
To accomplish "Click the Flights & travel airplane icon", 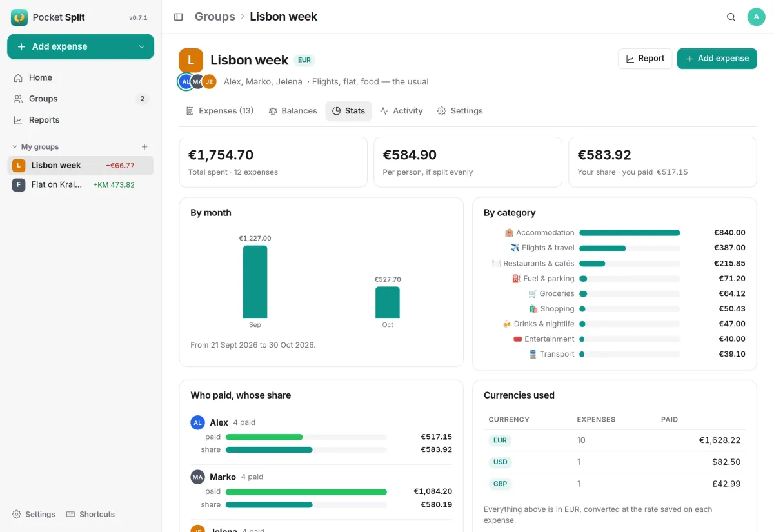I will click(515, 248).
